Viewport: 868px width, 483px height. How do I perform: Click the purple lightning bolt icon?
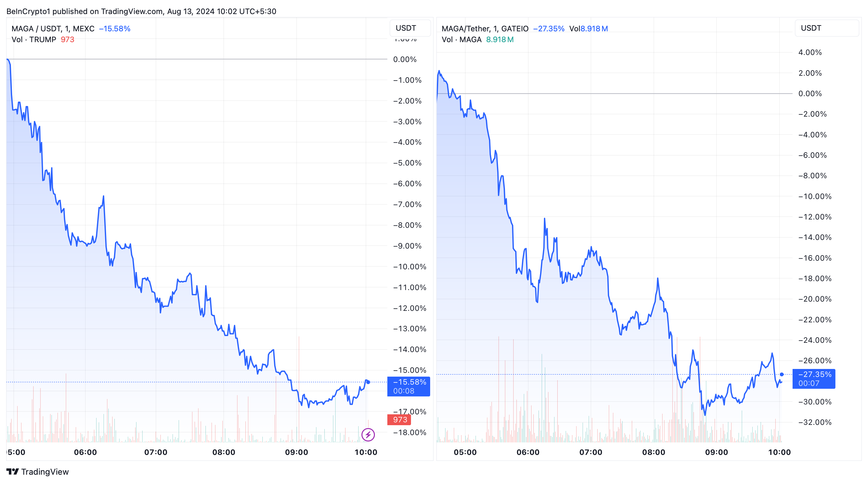tap(368, 434)
